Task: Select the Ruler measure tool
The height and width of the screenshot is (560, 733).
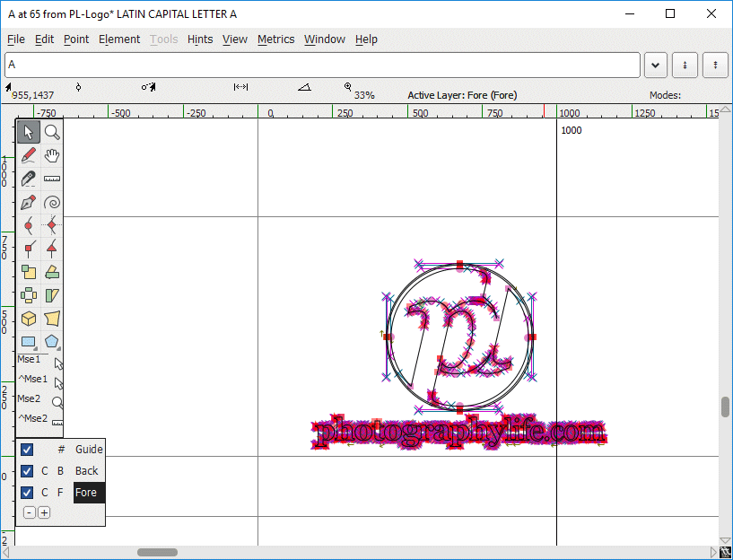Action: tap(52, 179)
